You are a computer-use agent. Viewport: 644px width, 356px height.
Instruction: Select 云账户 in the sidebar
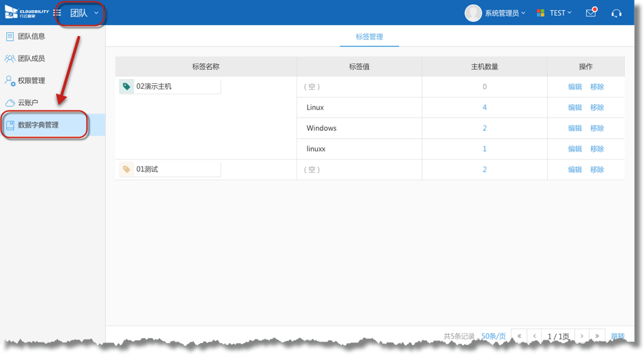[28, 102]
